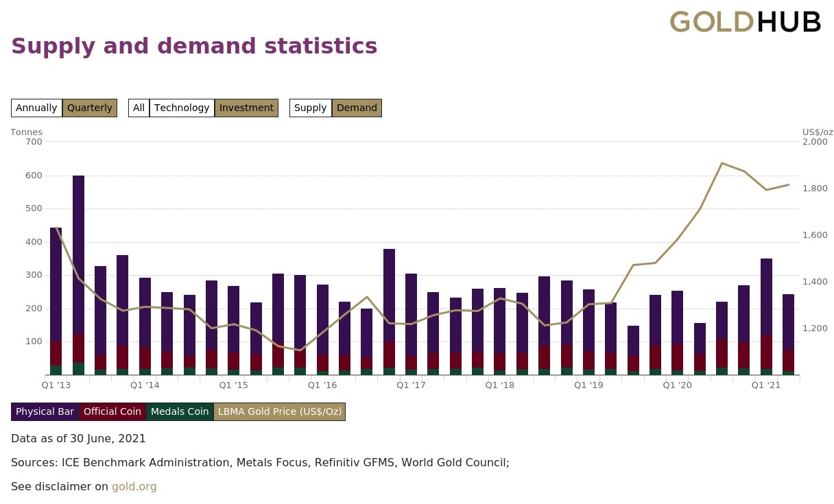834x504 pixels.
Task: Click the gold price line peak in 2020
Action: coord(722,163)
